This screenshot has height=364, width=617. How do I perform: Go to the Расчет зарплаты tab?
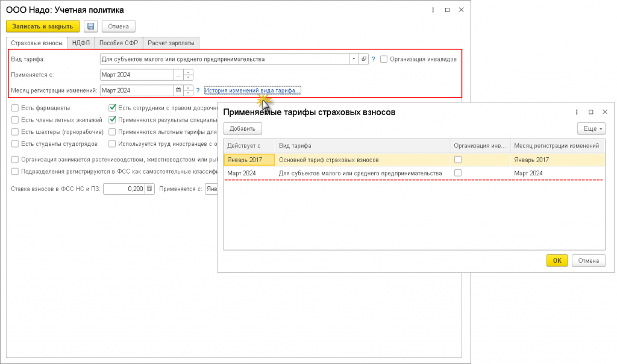point(171,43)
